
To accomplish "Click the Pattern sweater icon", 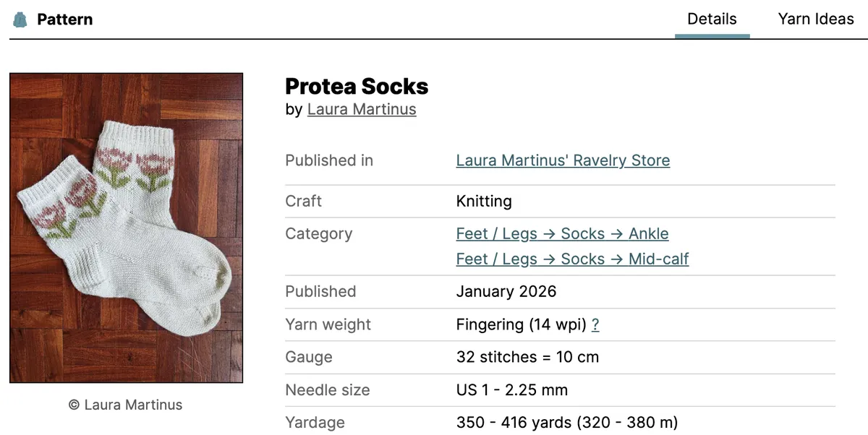I will coord(20,20).
